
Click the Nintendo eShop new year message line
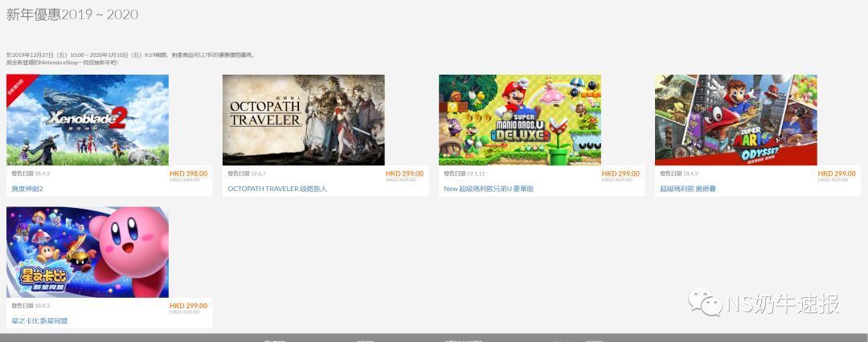click(x=63, y=63)
